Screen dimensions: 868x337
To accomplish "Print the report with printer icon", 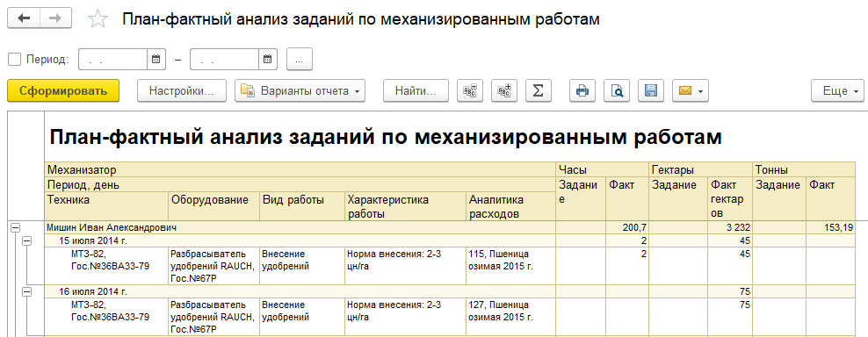I will [x=582, y=90].
